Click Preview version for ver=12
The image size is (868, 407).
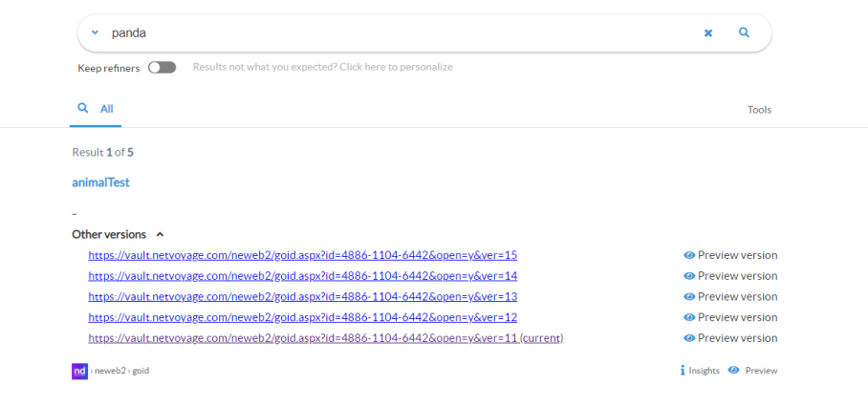[x=736, y=317]
